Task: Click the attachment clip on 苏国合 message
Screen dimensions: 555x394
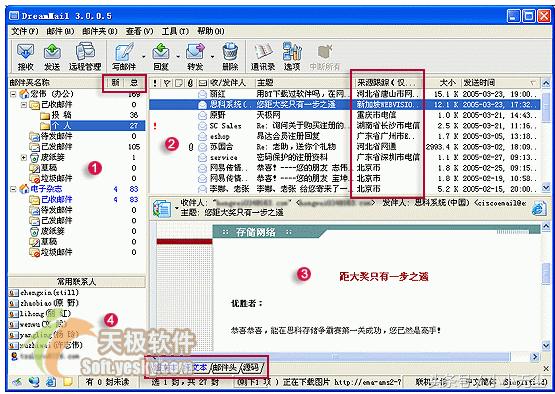Action: (x=191, y=147)
